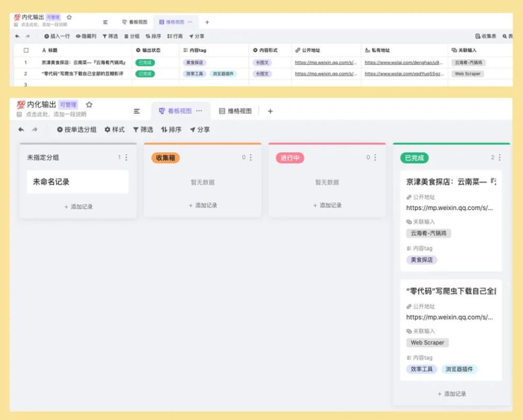Viewport: 523px width, 420px height.
Task: Open 排序 sort in the grid view toolbar
Action: coord(153,36)
